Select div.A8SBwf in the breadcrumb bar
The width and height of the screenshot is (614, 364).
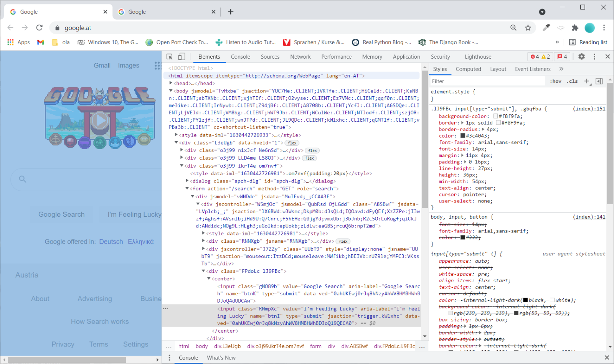pyautogui.click(x=355, y=346)
